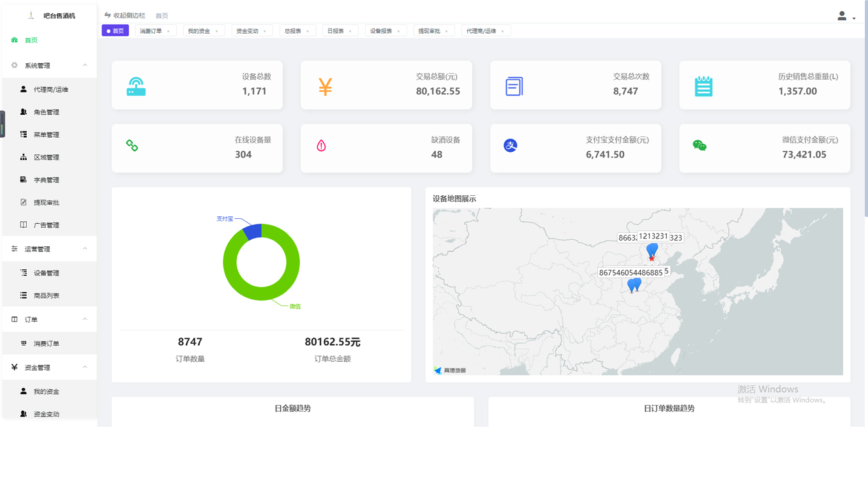Open 提现审批 in the sidebar

pyautogui.click(x=46, y=202)
